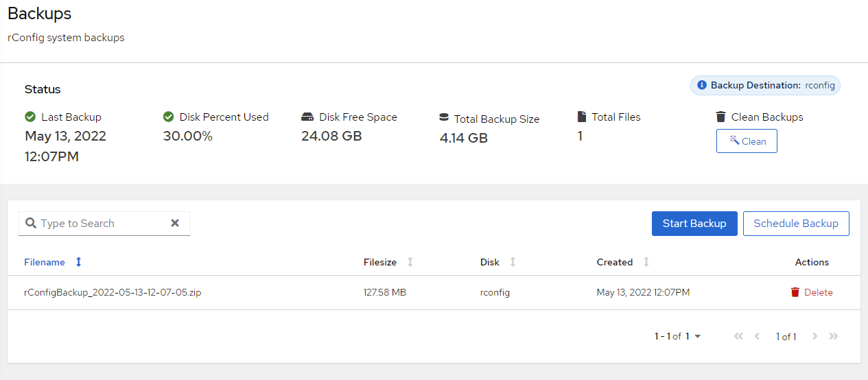Sort by Disk column arrows
Screen dimensions: 868x380
(x=513, y=262)
